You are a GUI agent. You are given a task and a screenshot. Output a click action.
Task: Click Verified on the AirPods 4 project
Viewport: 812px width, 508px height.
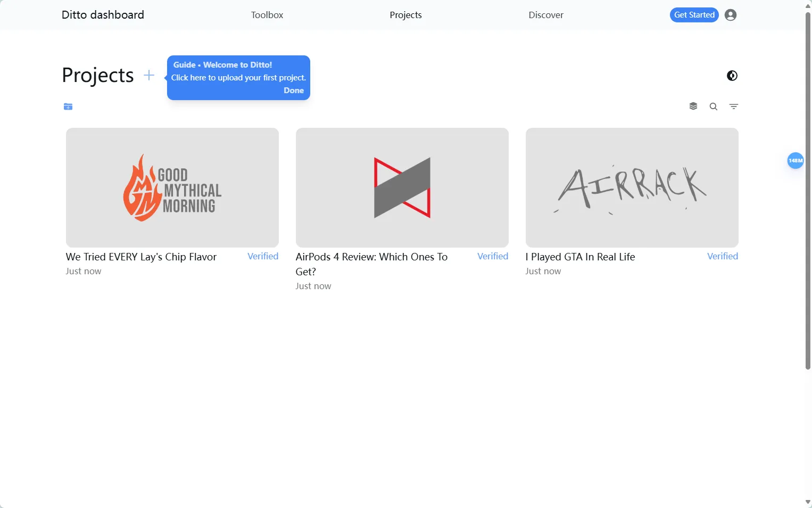(x=493, y=256)
